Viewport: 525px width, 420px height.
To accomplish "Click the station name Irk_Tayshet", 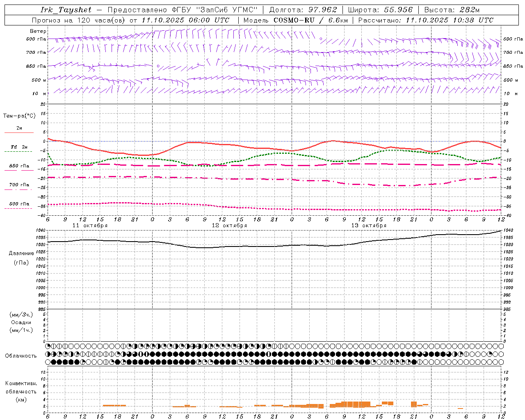I will [x=66, y=10].
